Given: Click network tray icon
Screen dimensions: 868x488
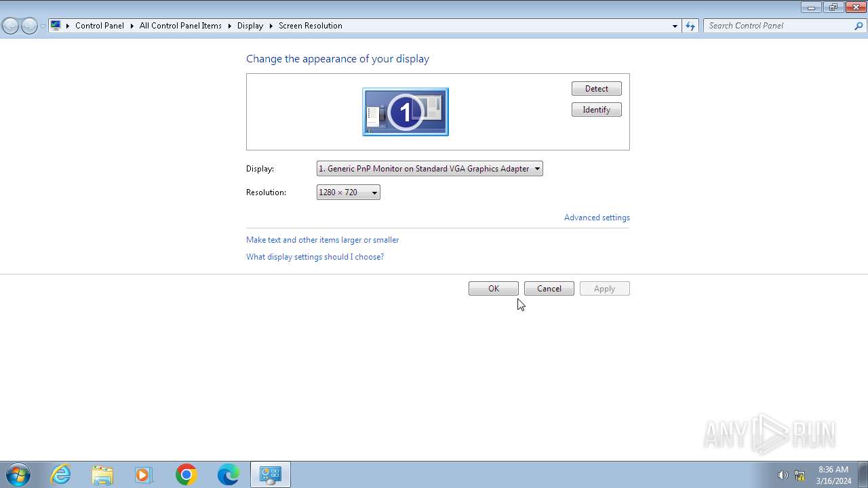Looking at the screenshot, I should 800,475.
